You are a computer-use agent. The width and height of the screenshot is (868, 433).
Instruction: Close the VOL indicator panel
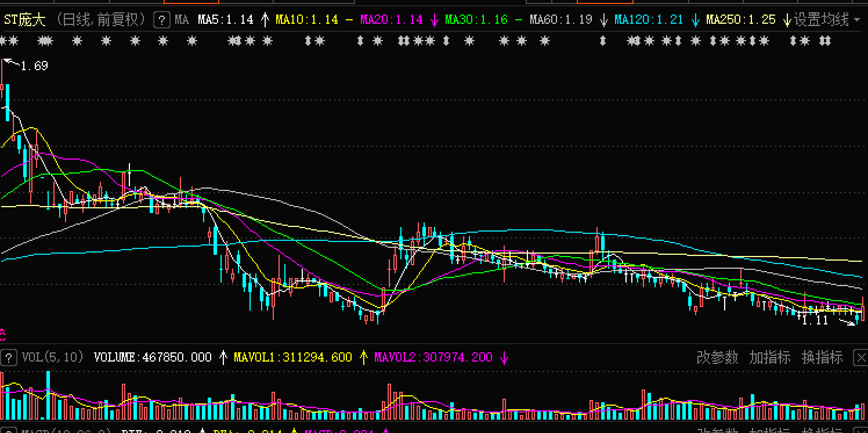(861, 358)
